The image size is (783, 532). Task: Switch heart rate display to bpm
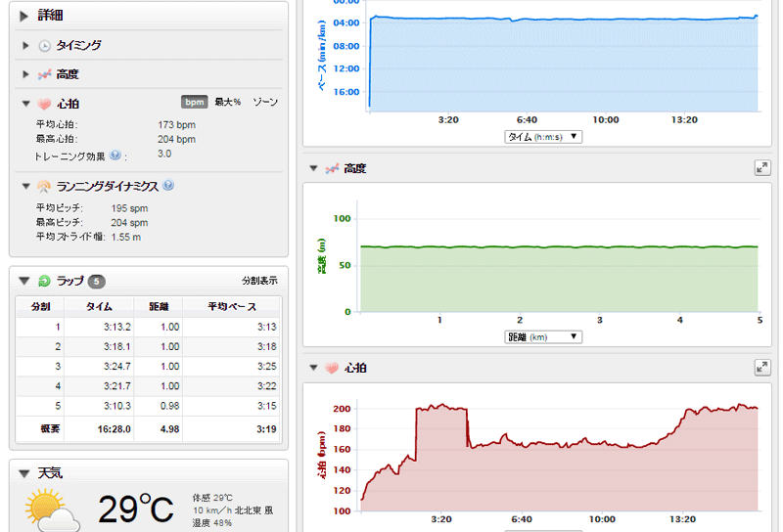pyautogui.click(x=194, y=102)
